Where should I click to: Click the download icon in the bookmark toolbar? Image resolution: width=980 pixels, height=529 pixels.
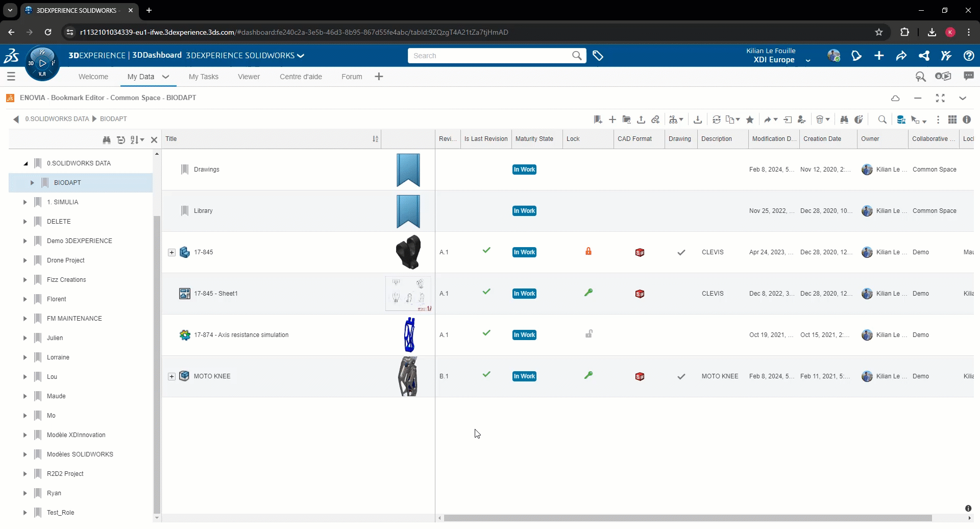[698, 119]
